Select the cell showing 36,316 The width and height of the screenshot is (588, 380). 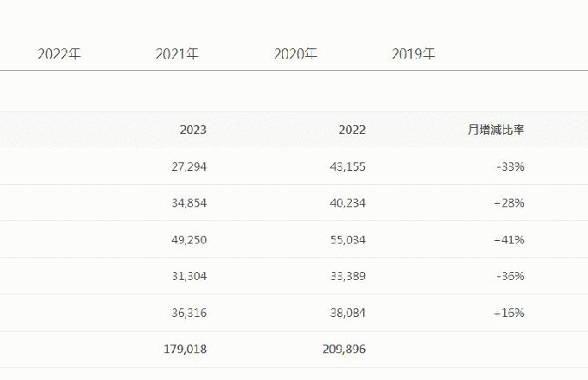pyautogui.click(x=189, y=313)
